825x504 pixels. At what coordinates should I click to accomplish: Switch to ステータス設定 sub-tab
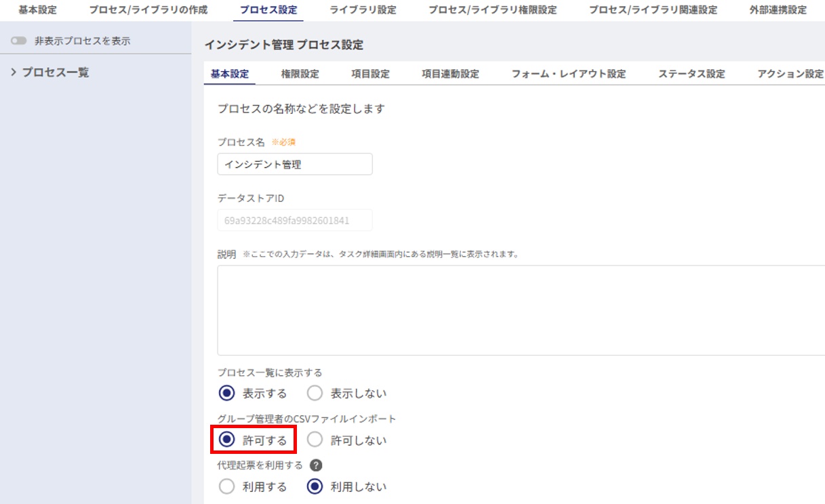click(691, 74)
